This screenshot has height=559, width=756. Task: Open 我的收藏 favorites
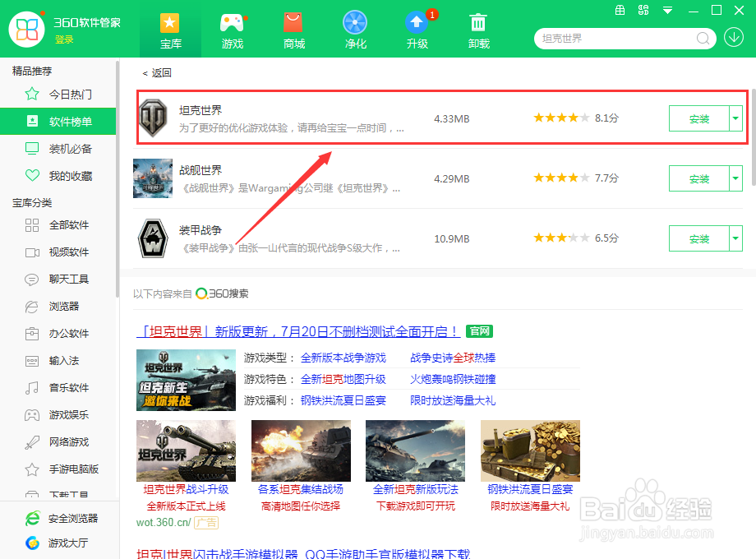point(58,176)
